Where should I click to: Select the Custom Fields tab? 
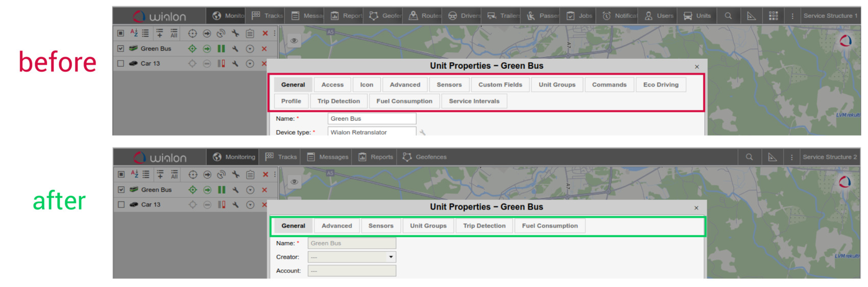(x=500, y=85)
